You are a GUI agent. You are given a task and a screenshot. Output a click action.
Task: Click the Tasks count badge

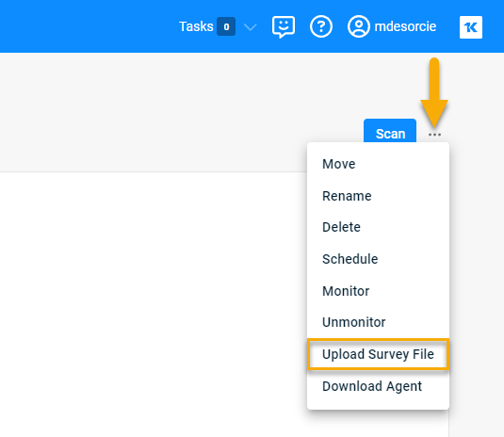point(226,26)
